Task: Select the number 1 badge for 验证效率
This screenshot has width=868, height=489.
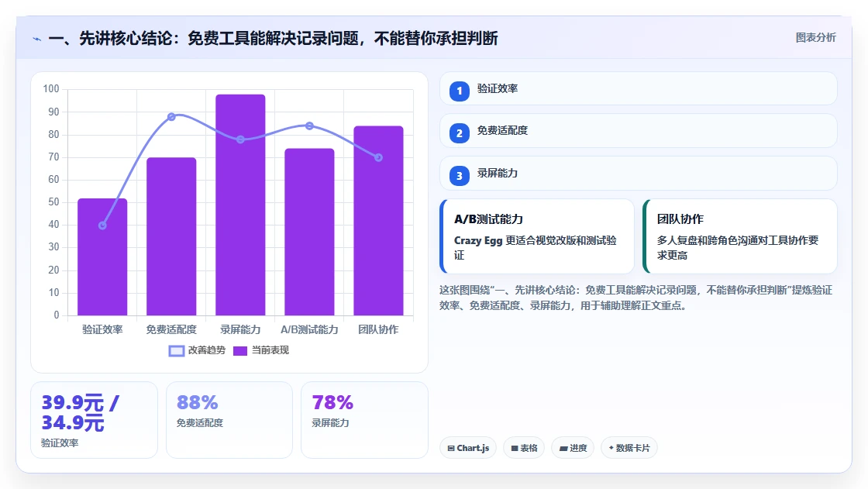Action: point(459,91)
